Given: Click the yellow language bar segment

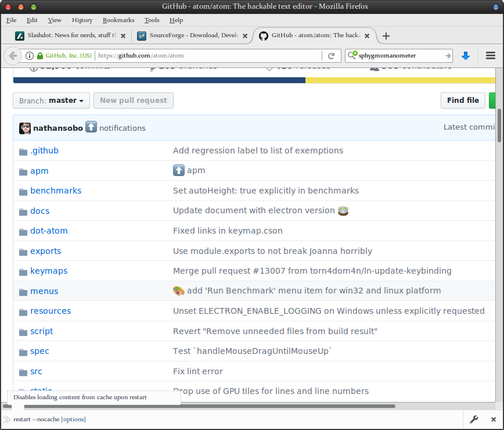Looking at the screenshot, I should tap(400, 80).
